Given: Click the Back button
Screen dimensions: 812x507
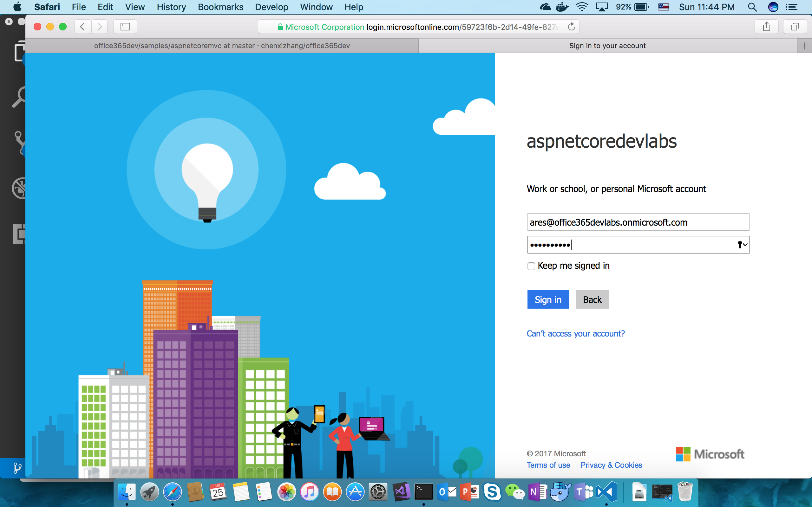Looking at the screenshot, I should point(592,299).
